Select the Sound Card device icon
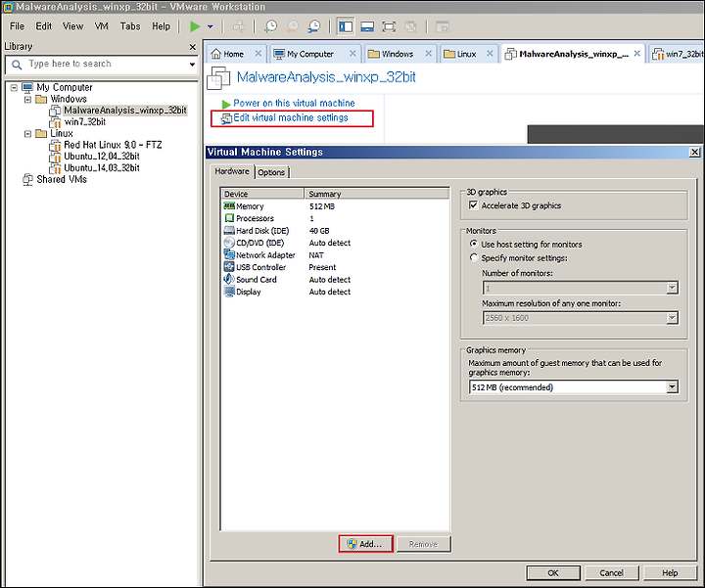705x588 pixels. [229, 279]
